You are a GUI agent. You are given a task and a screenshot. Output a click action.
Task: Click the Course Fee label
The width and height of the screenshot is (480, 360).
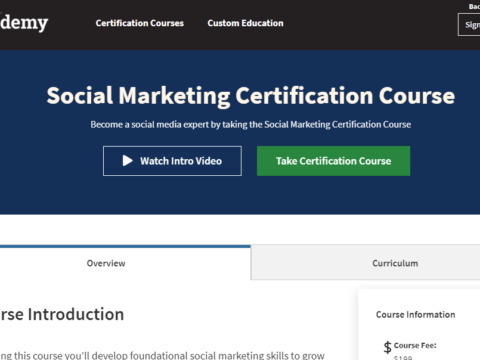(415, 345)
